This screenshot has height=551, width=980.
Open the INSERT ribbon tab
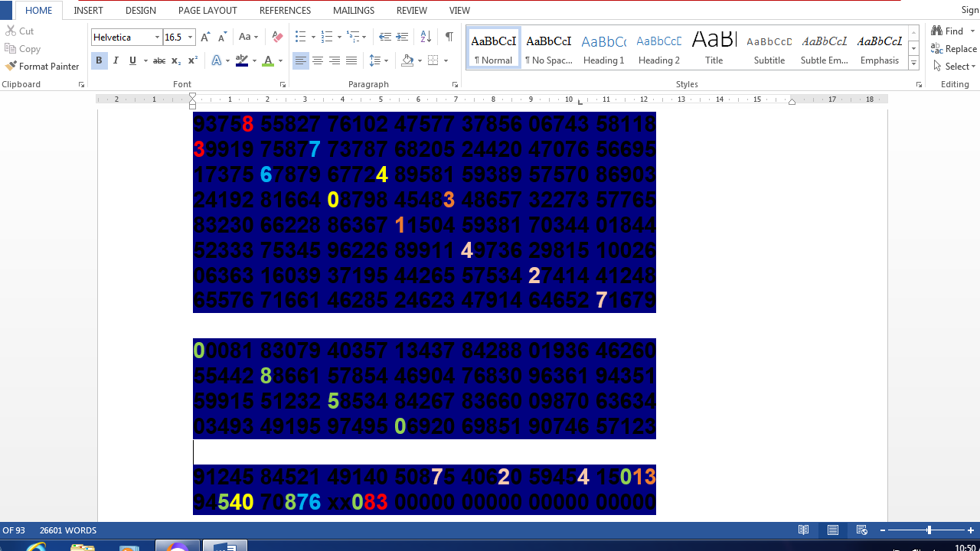coord(89,11)
